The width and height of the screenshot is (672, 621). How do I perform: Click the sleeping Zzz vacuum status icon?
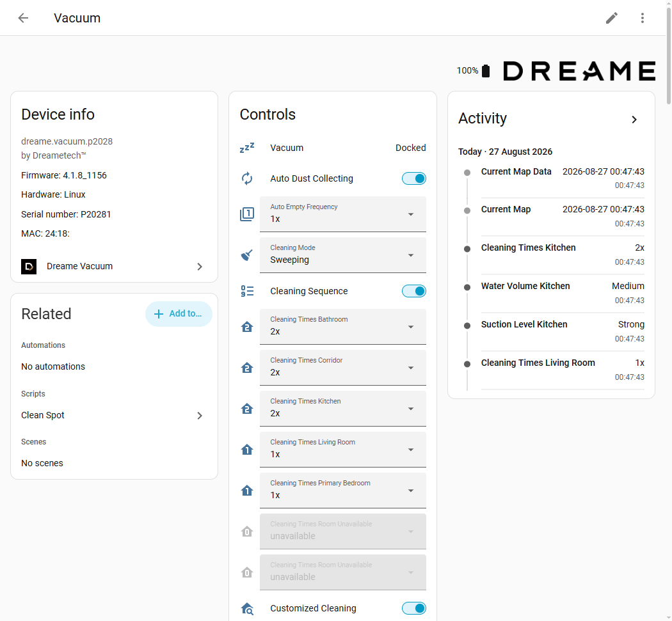point(247,148)
